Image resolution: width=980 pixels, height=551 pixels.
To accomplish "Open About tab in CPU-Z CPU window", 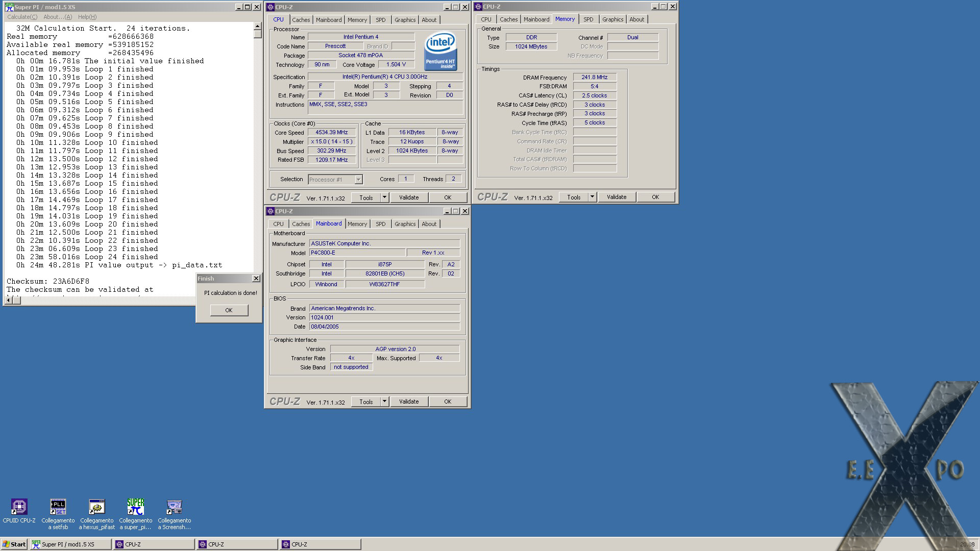I will pos(429,20).
